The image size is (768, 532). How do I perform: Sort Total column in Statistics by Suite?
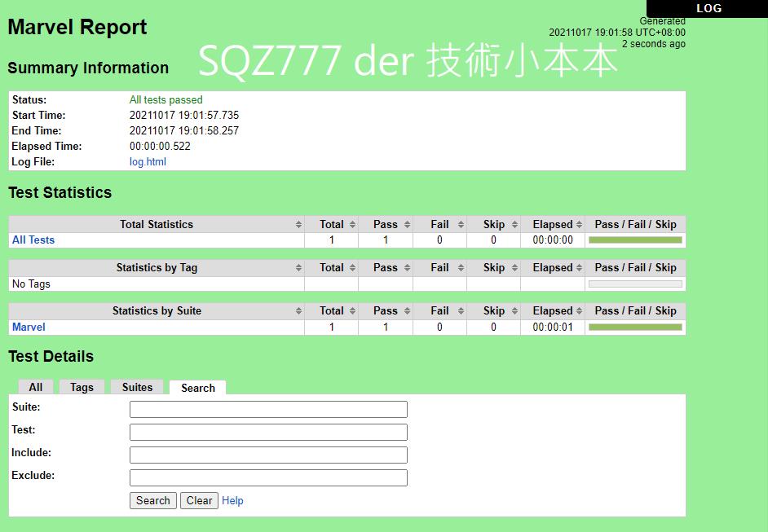tap(353, 310)
